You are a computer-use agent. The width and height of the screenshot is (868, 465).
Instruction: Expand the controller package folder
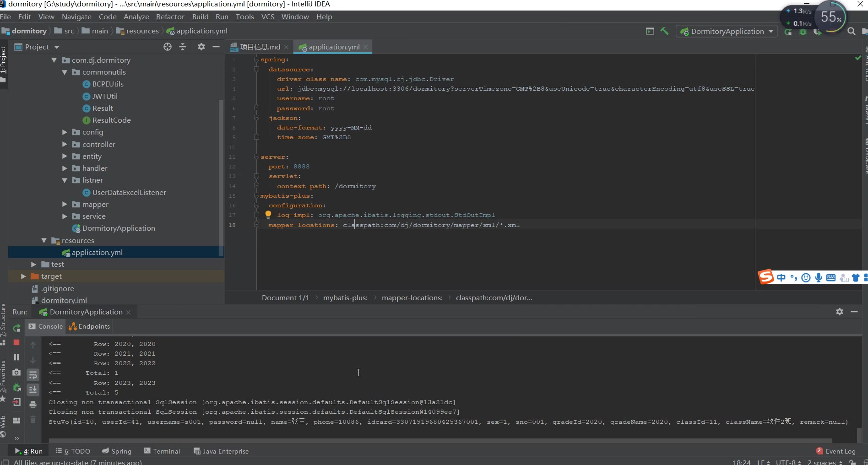pyautogui.click(x=65, y=144)
